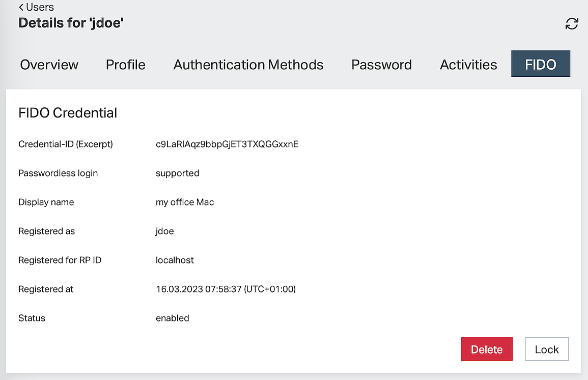Viewport: 588px width, 380px height.
Task: Click the active FIDO tab
Action: [x=540, y=64]
